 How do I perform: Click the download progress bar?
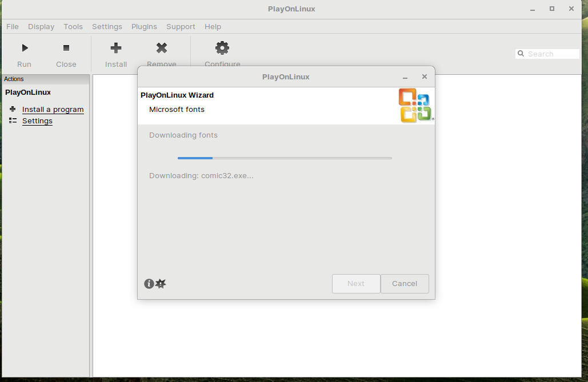(x=285, y=158)
